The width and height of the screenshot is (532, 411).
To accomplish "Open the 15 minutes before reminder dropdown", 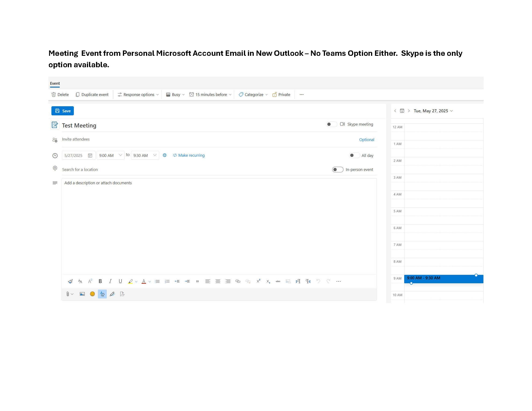I will (x=211, y=95).
